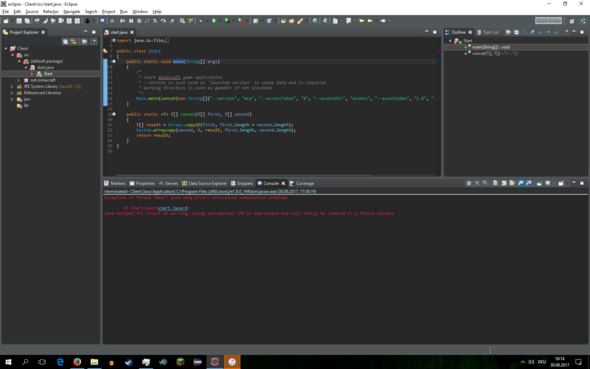This screenshot has width=590, height=369.
Task: Click the New Java Class toolbar icon
Action: [x=269, y=21]
